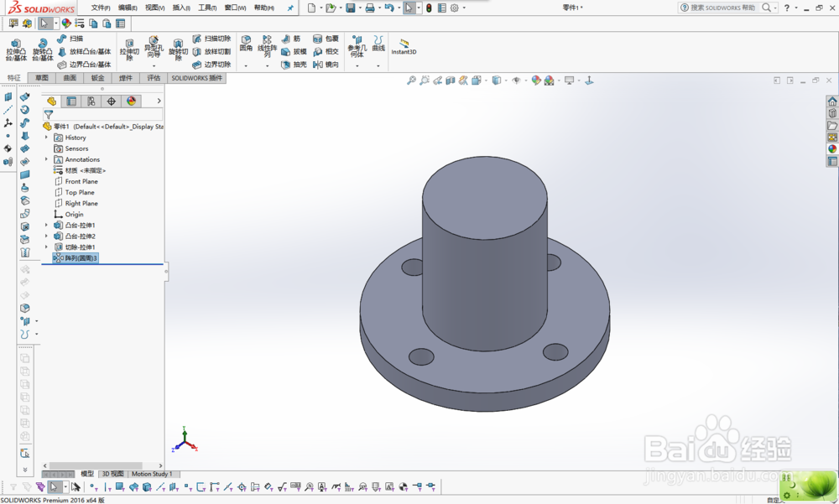Screen dimensions: 839x504
Task: Open Reference Geometry (参考几何体) tool
Action: click(357, 47)
